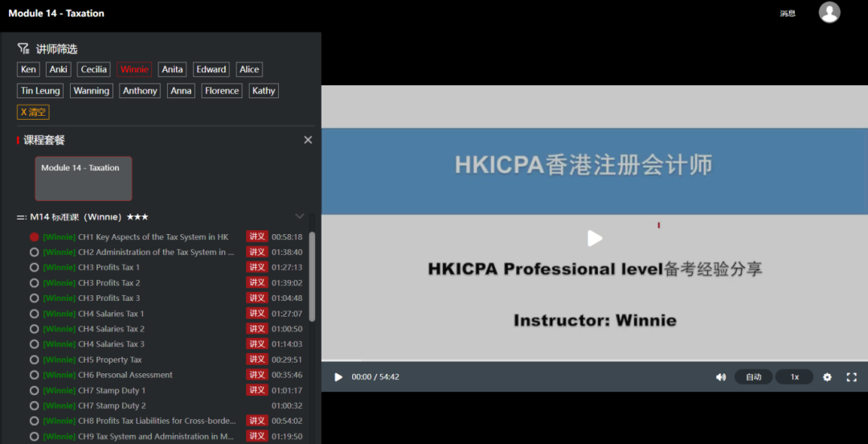Open handout for CH4 Salaries Tax 1
868x444 pixels.
click(x=257, y=314)
